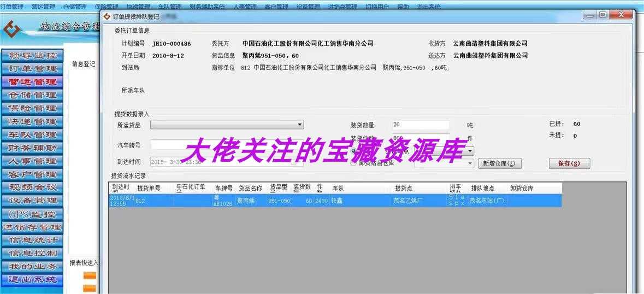
Task: Click the 新增仓库(Z) button
Action: (x=500, y=163)
